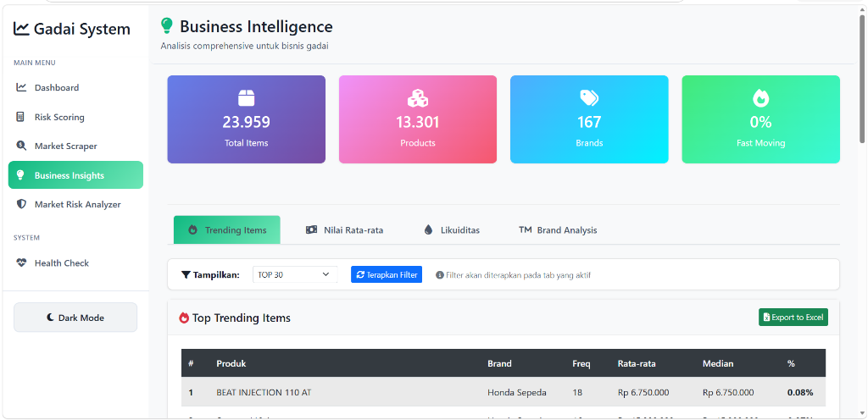This screenshot has height=420, width=868.
Task: Switch to the Likuiditas tab
Action: pos(452,229)
